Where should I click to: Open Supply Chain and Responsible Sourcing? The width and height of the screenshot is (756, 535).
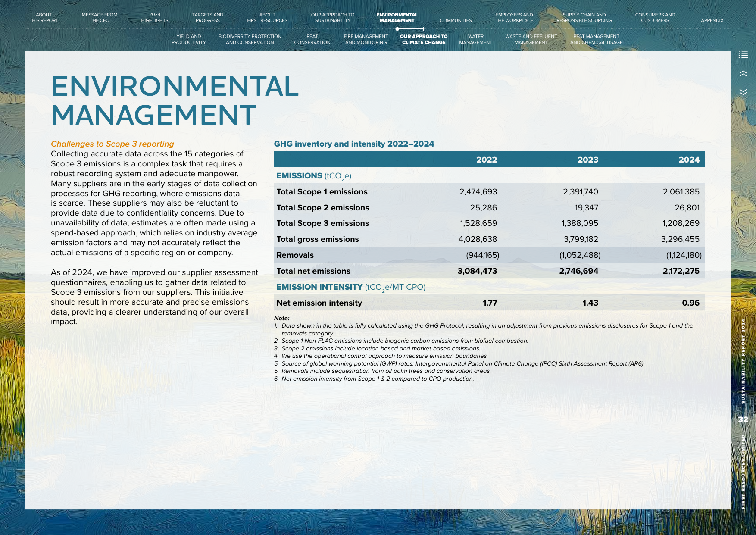point(584,18)
